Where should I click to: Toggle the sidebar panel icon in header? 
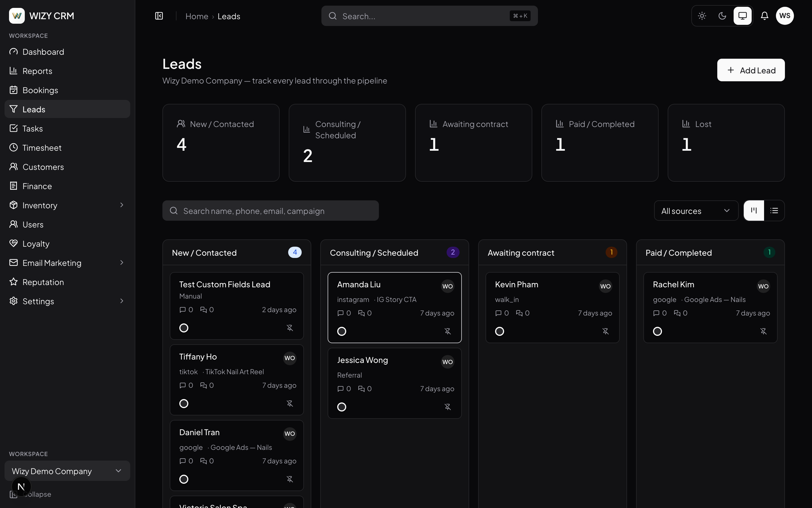pyautogui.click(x=159, y=16)
